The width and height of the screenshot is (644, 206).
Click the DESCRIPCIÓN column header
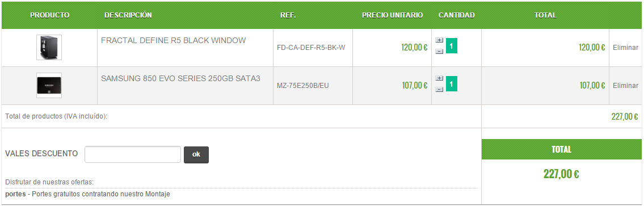[128, 15]
